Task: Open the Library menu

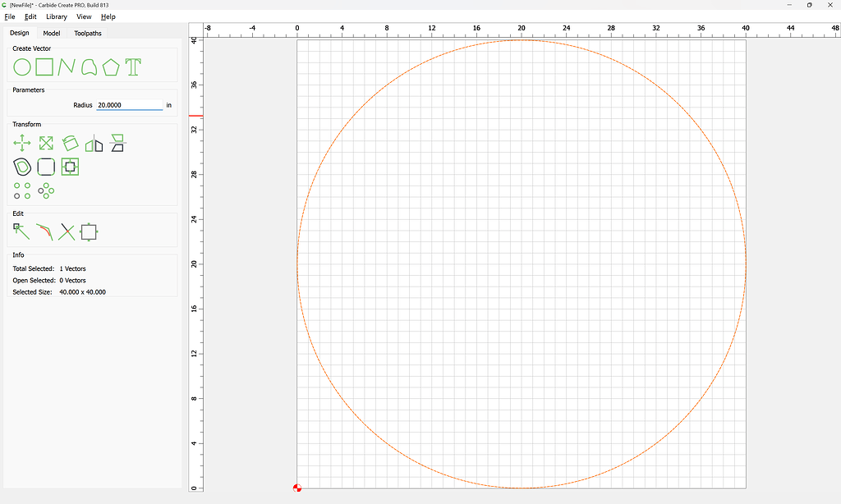Action: pyautogui.click(x=57, y=16)
